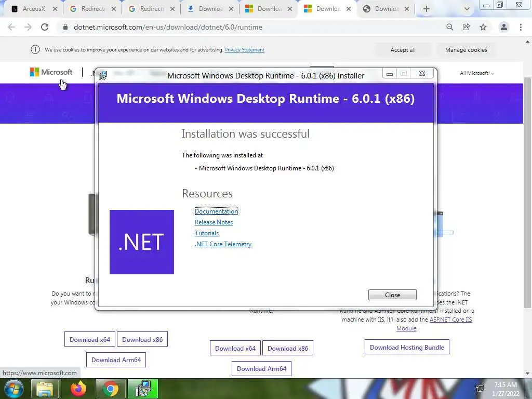The height and width of the screenshot is (399, 532).
Task: Expand the tab search dropdown chevron
Action: 467,9
